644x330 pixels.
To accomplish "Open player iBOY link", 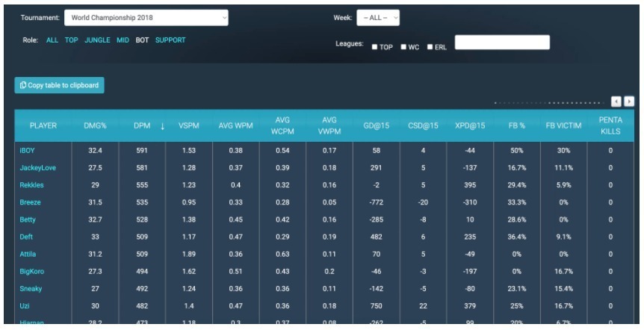I will (x=27, y=151).
